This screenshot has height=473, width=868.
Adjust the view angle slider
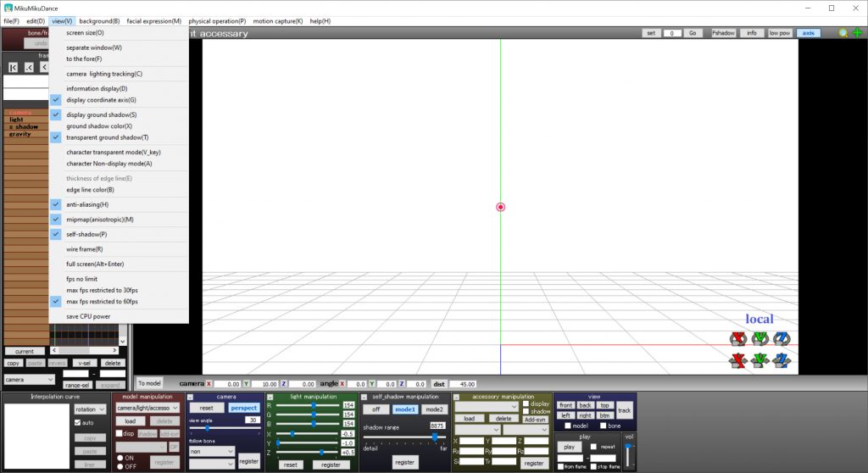click(x=225, y=428)
